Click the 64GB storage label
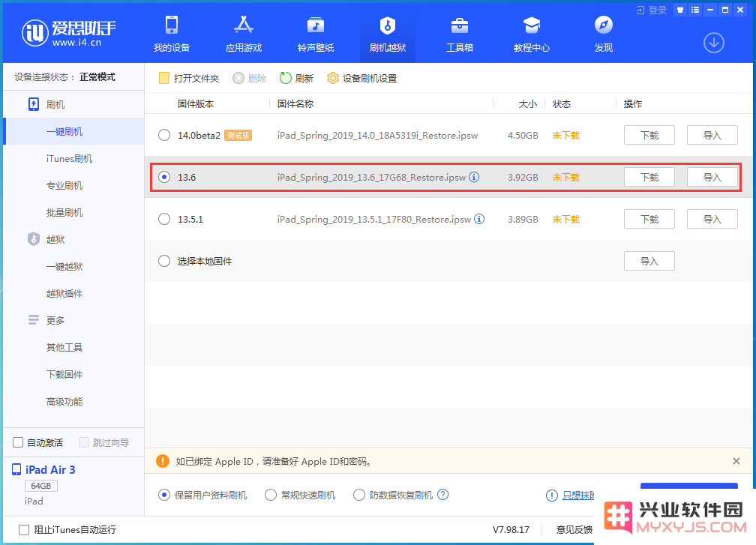Viewport: 756px width, 545px height. coord(41,486)
